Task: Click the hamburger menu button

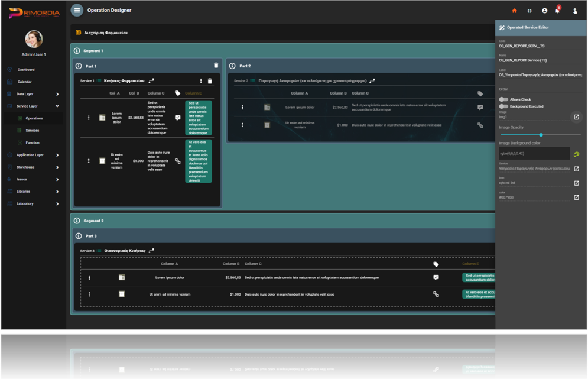Action: (x=77, y=10)
